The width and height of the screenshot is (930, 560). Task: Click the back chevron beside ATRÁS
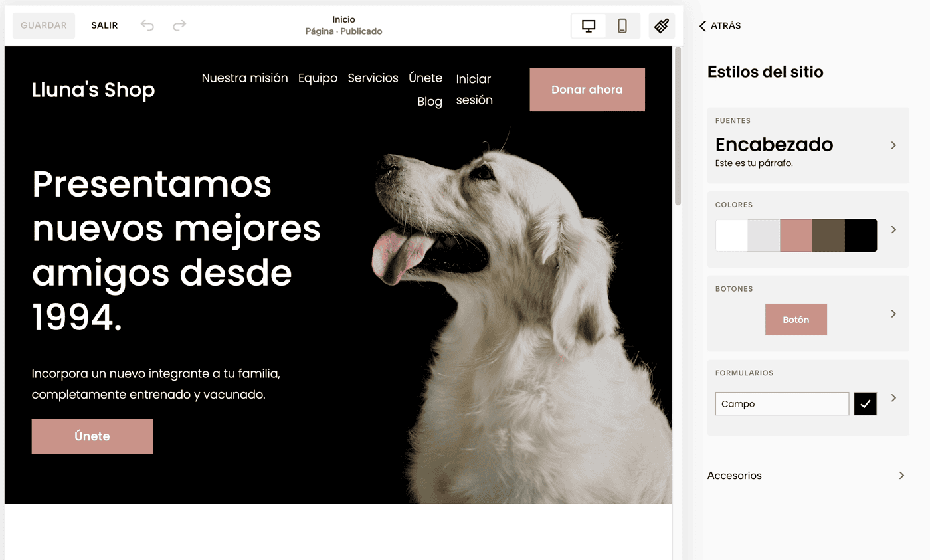pos(703,26)
